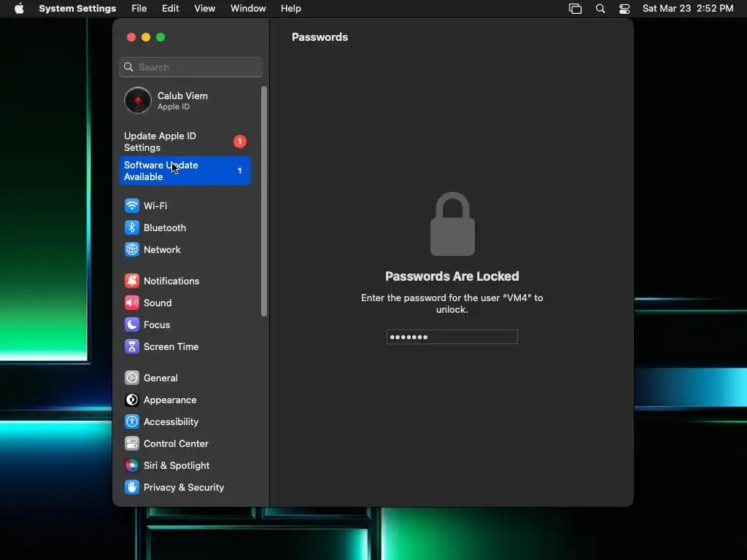Zoom the window with green button
This screenshot has width=747, height=560.
click(x=160, y=37)
